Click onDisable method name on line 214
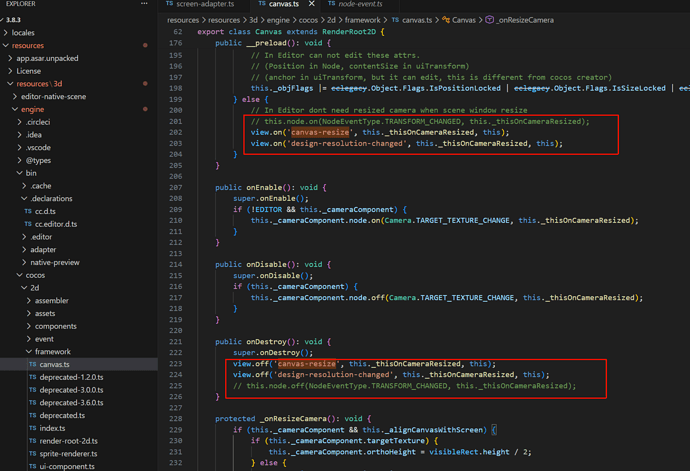 [266, 265]
